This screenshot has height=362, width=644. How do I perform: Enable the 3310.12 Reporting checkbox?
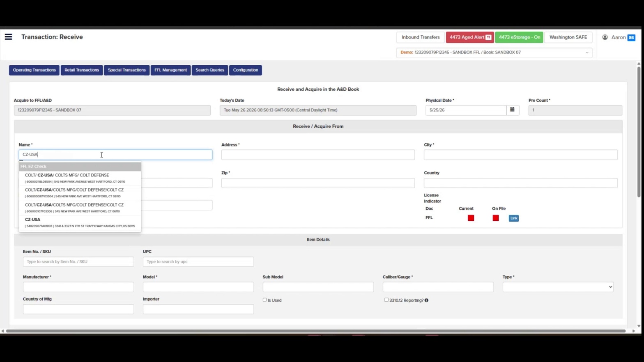pos(386,300)
